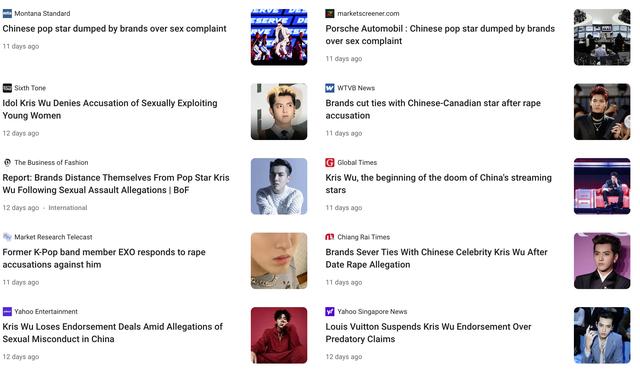Open 'Kris Wu, the beginning of the doom' article
Screen dimensions: 640x376
[438, 184]
